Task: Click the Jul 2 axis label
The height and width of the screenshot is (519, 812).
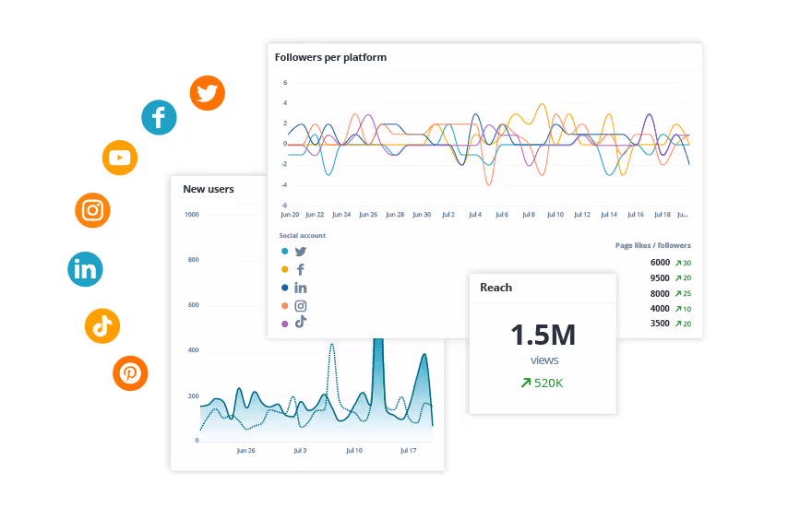Action: (x=448, y=214)
